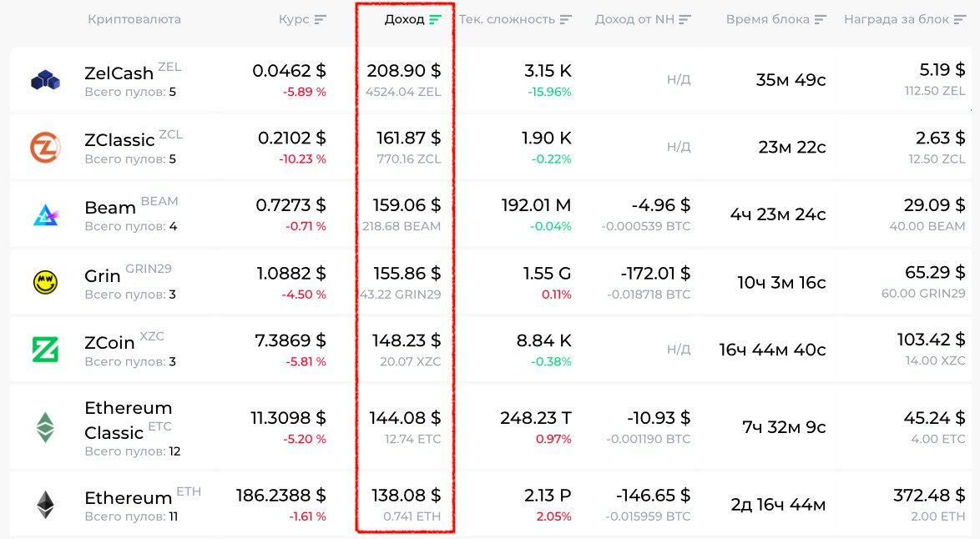
Task: Open the Ethereum ETH coin name link
Action: tap(128, 498)
